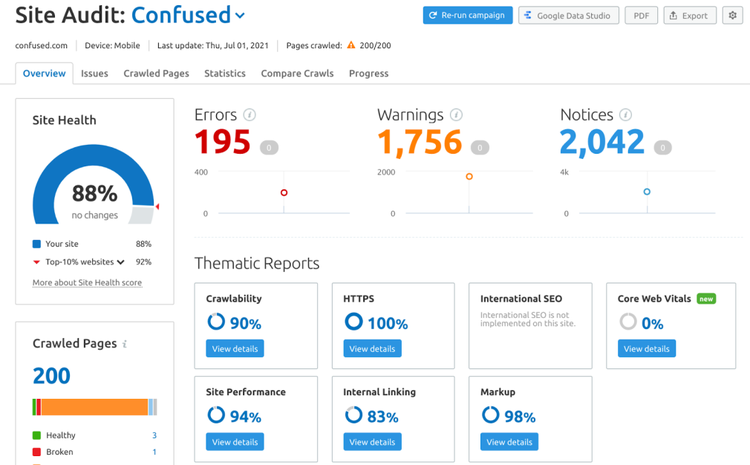The height and width of the screenshot is (465, 750).
Task: Click the red Broken legend swatch
Action: 36,452
